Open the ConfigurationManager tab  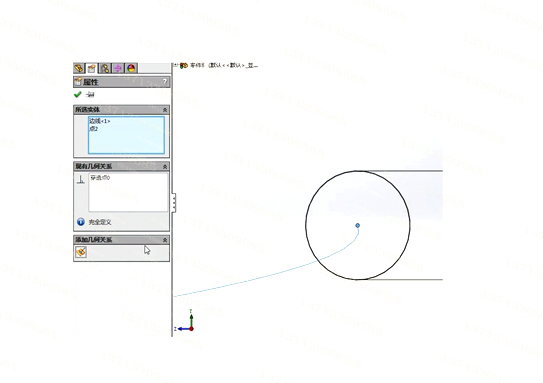[105, 68]
